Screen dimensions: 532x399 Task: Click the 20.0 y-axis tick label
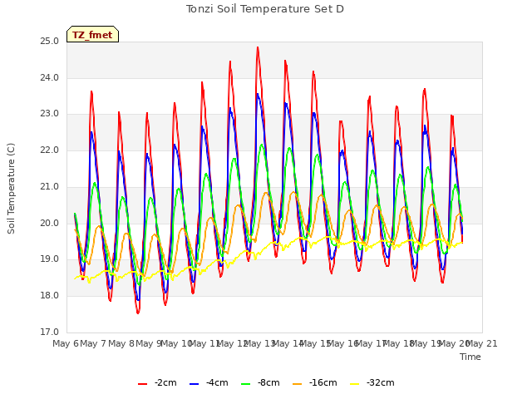50,223
